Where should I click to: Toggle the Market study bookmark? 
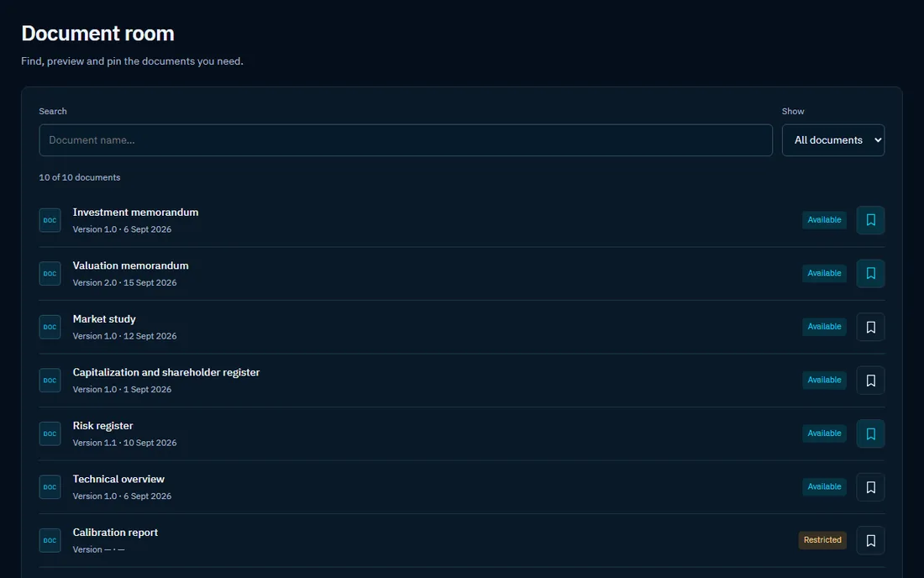870,327
